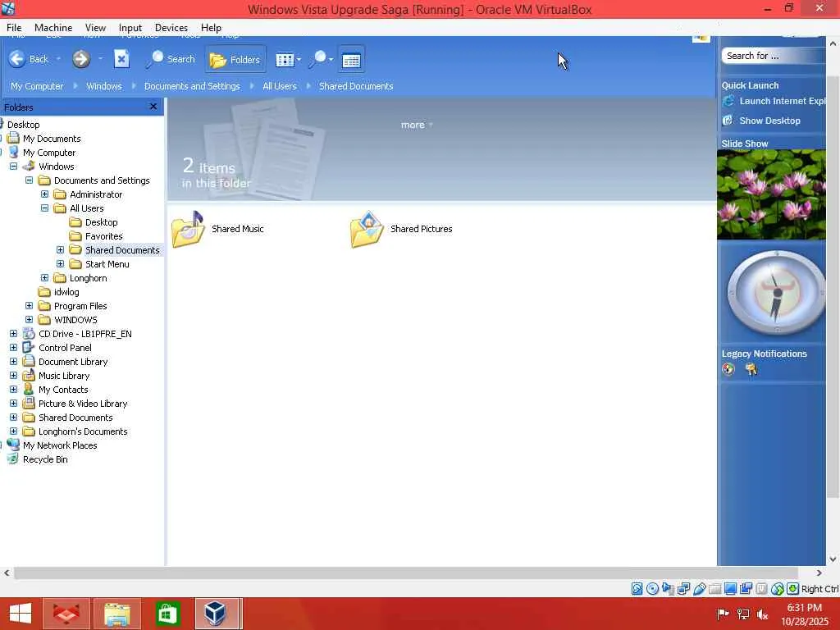Open VirtualBox File menu
Screen dimensions: 840x630
[x=14, y=27]
